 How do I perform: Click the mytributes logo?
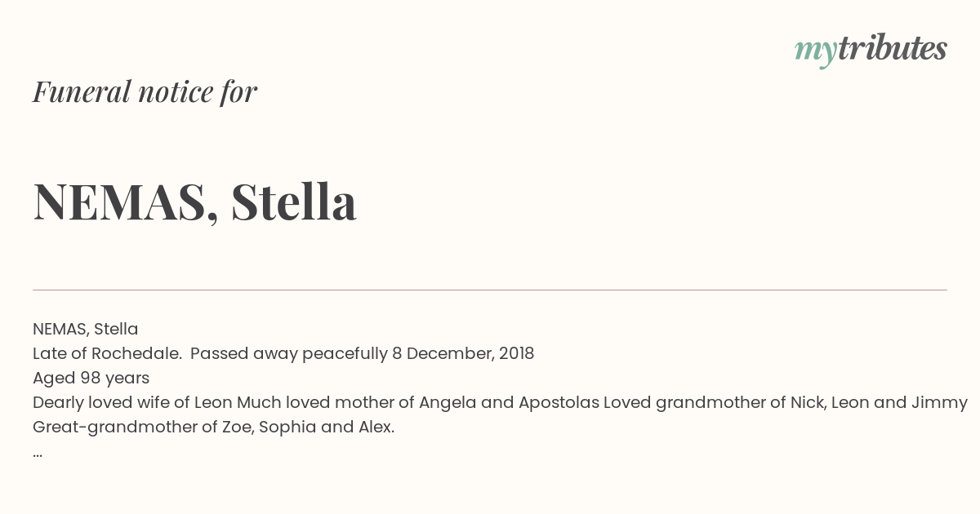871,50
